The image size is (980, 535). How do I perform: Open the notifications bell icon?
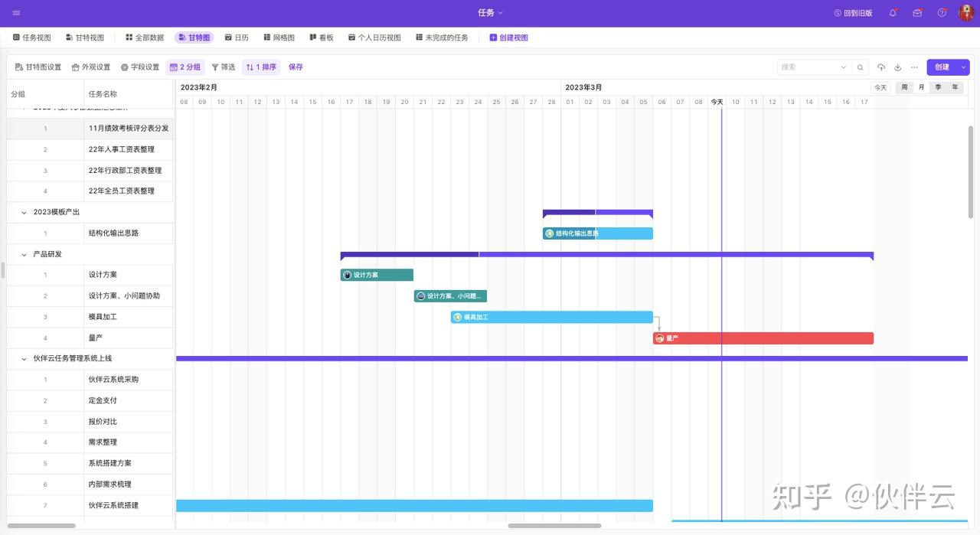click(893, 13)
